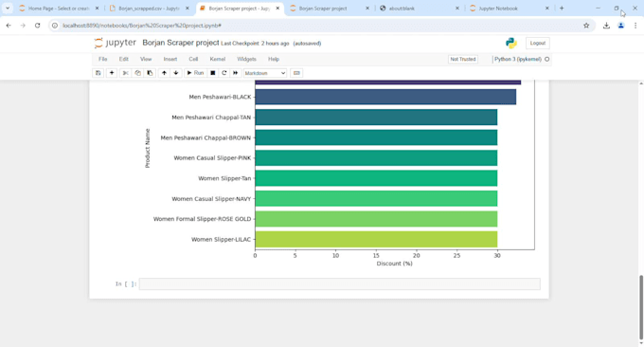Open the browser profile icon
The height and width of the screenshot is (347, 644).
tap(621, 26)
